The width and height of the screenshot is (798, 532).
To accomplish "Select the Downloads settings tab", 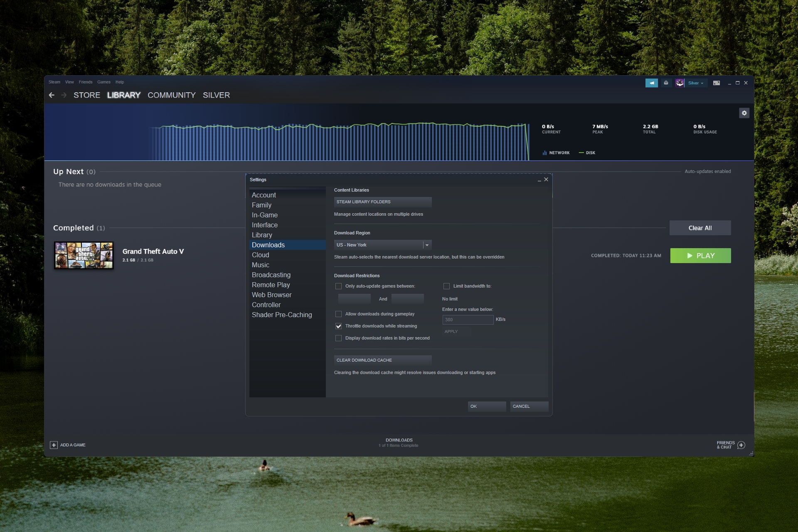I will pos(268,245).
